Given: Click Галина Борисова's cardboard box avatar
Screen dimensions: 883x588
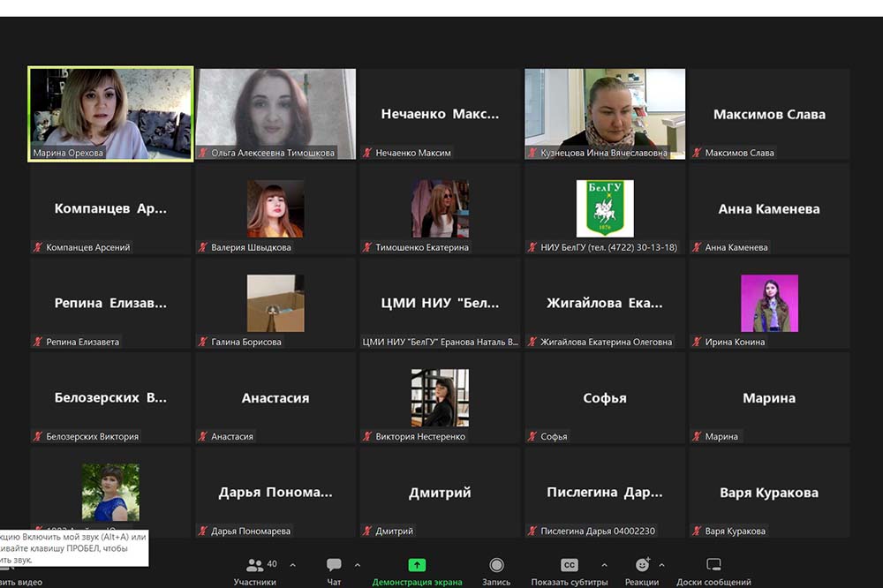Looking at the screenshot, I should coord(275,303).
